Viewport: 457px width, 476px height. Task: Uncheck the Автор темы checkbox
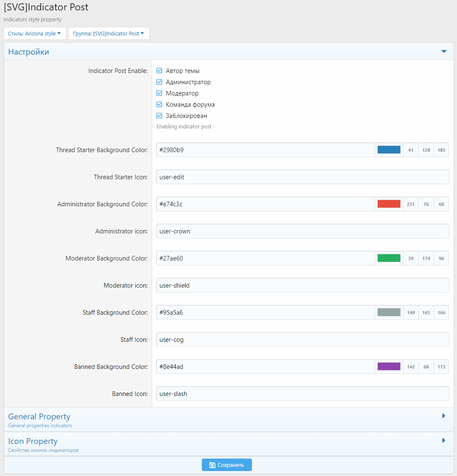(x=159, y=71)
